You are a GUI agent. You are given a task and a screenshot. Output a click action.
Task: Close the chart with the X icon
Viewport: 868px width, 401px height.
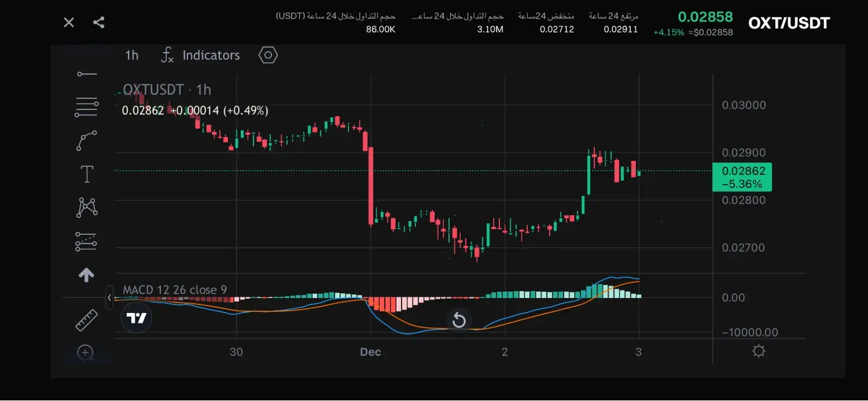click(x=69, y=23)
